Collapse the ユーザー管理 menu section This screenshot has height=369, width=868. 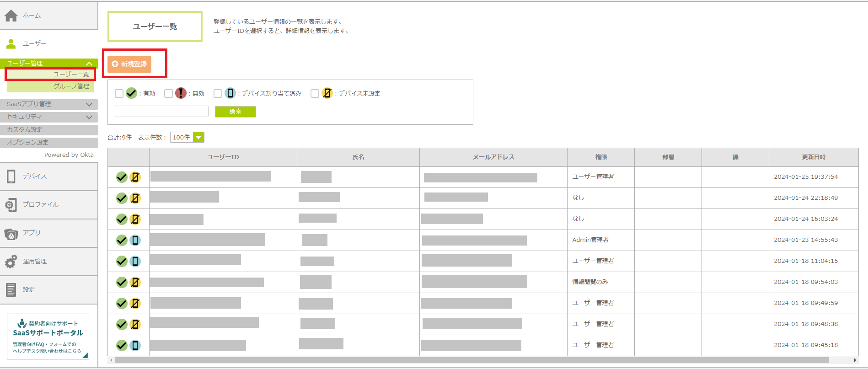coord(89,64)
